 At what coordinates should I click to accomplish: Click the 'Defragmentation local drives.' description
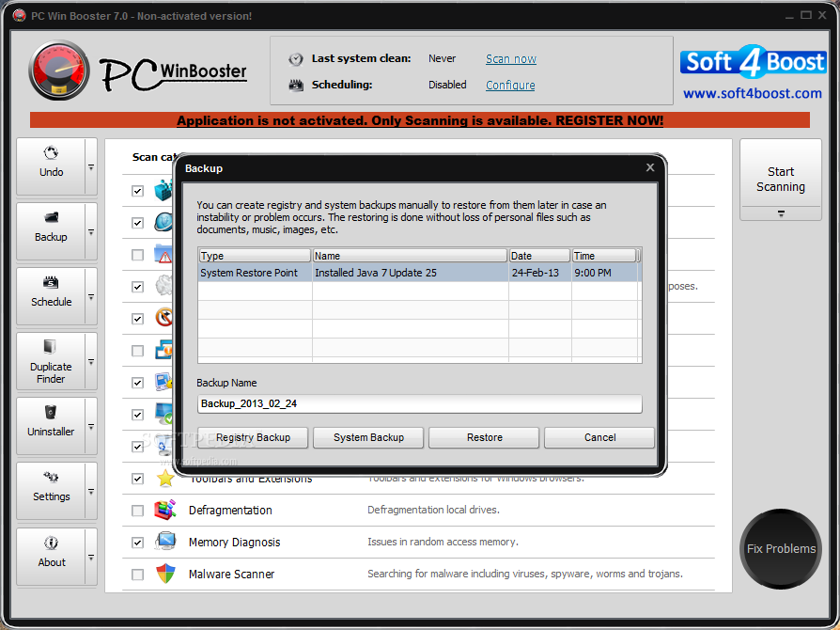click(x=433, y=510)
